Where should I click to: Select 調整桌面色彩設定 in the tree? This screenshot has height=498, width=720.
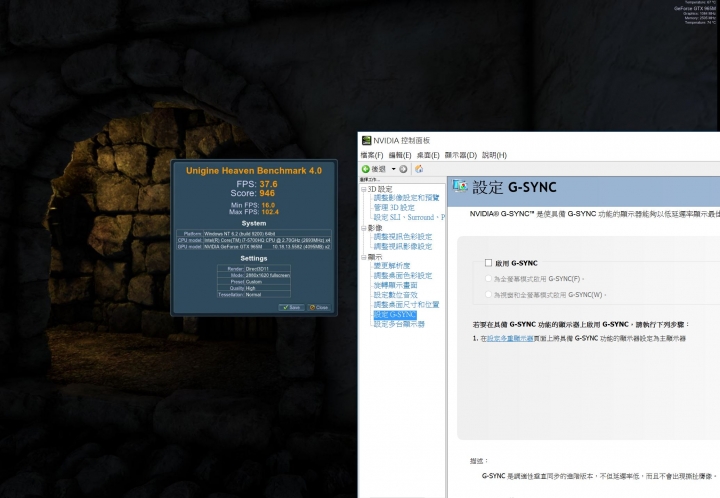click(x=403, y=276)
